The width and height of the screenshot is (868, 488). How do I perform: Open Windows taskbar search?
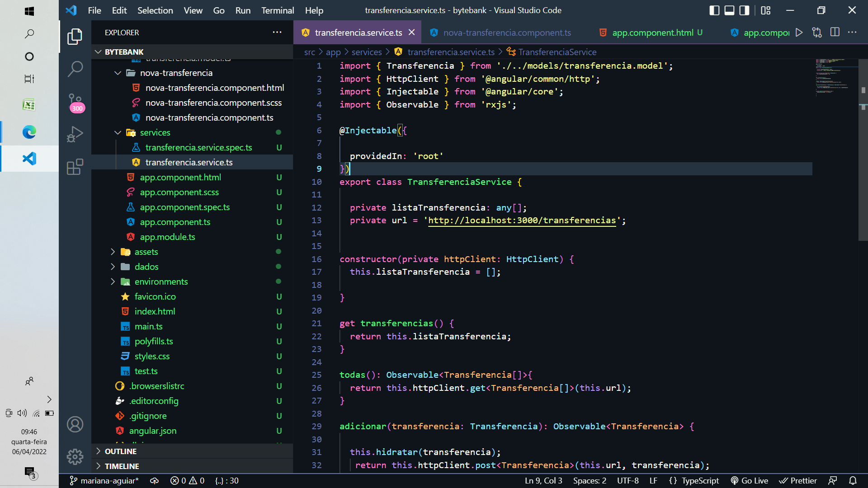point(29,34)
